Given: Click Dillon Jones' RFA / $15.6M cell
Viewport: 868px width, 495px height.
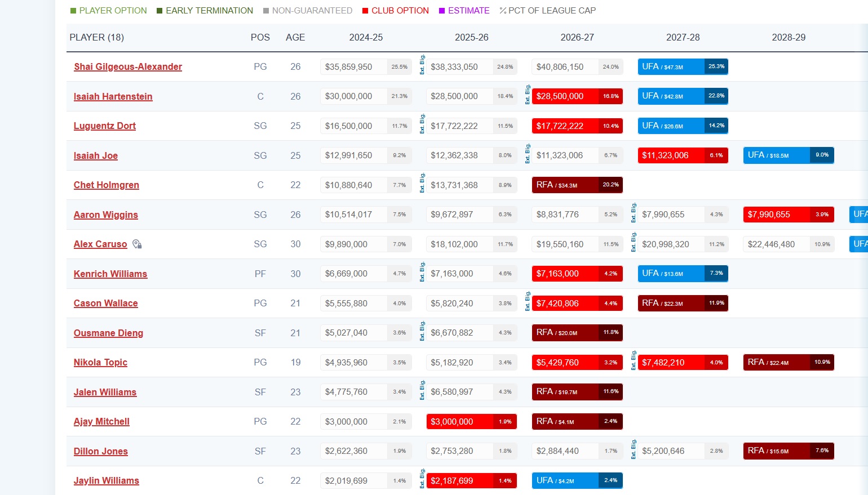Looking at the screenshot, I should coord(789,451).
